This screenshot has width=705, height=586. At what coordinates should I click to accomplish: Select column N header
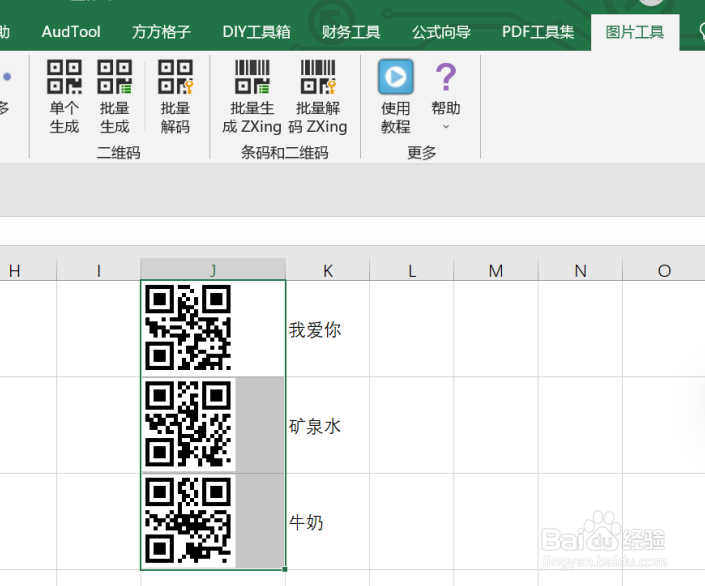[x=580, y=270]
